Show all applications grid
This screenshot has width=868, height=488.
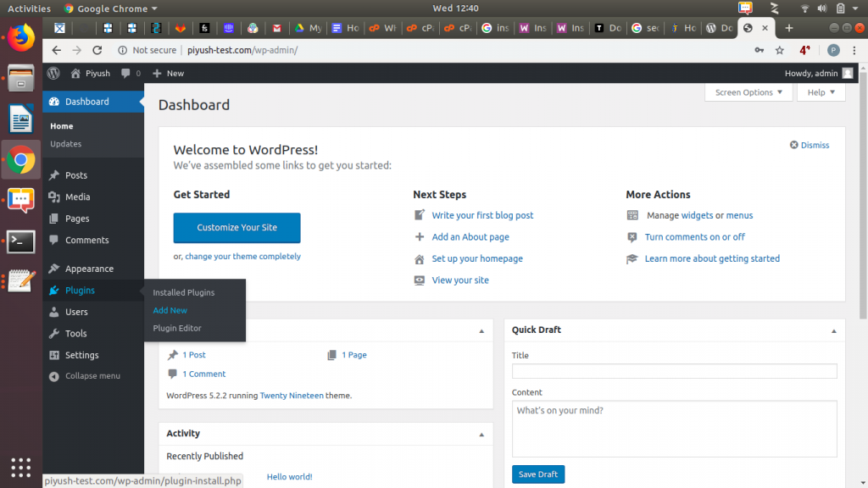[21, 468]
